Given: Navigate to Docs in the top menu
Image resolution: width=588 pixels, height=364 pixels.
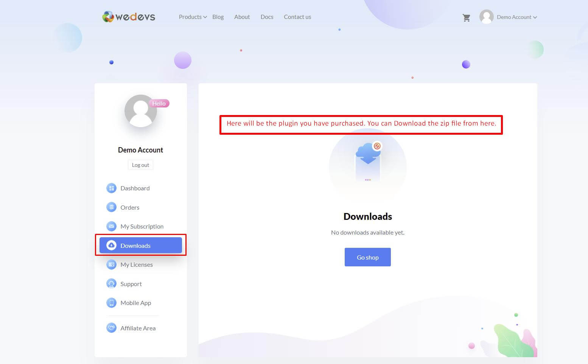Looking at the screenshot, I should (x=267, y=17).
